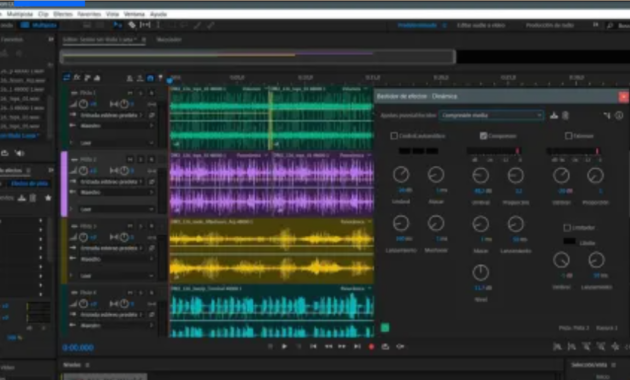The width and height of the screenshot is (630, 380).
Task: Save the effect preset in the Dinámica dialog
Action: click(554, 116)
